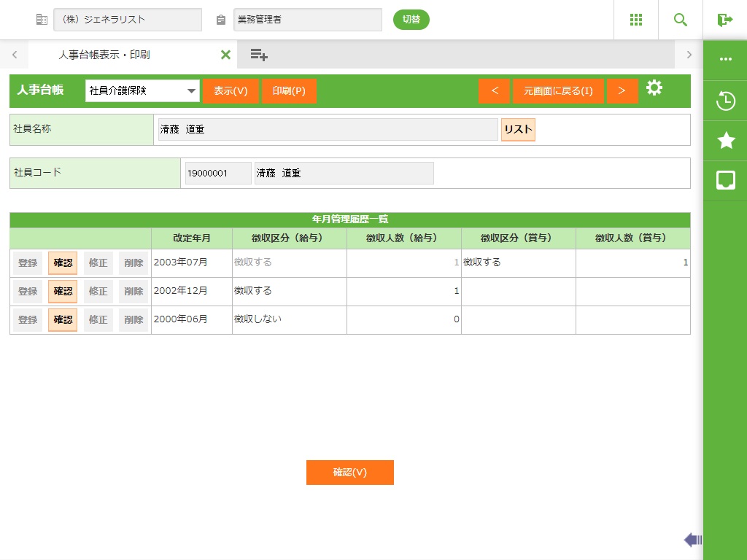Open the history clock icon in sidebar
Viewport: 747px width, 560px height.
coord(726,101)
